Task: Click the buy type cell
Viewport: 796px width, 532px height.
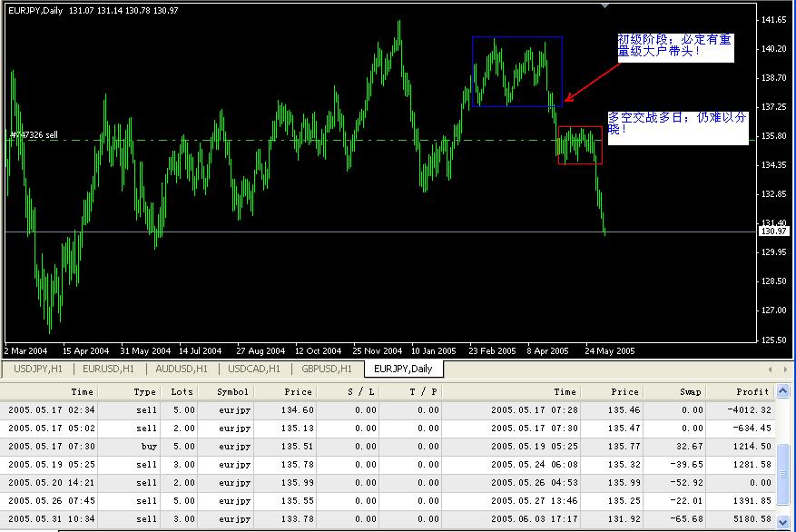Action: [149, 447]
